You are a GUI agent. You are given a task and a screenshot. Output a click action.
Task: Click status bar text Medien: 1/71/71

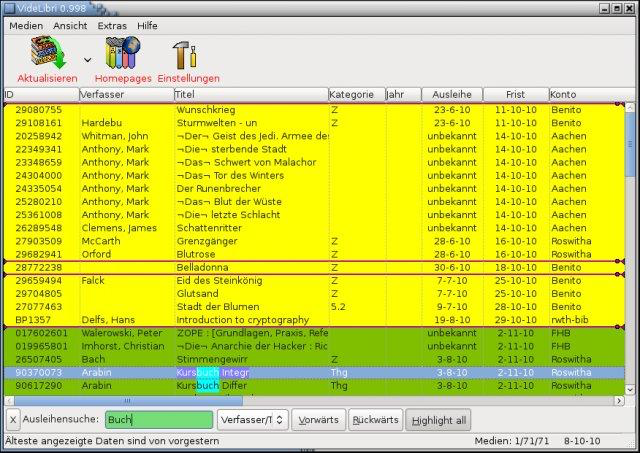pyautogui.click(x=511, y=441)
